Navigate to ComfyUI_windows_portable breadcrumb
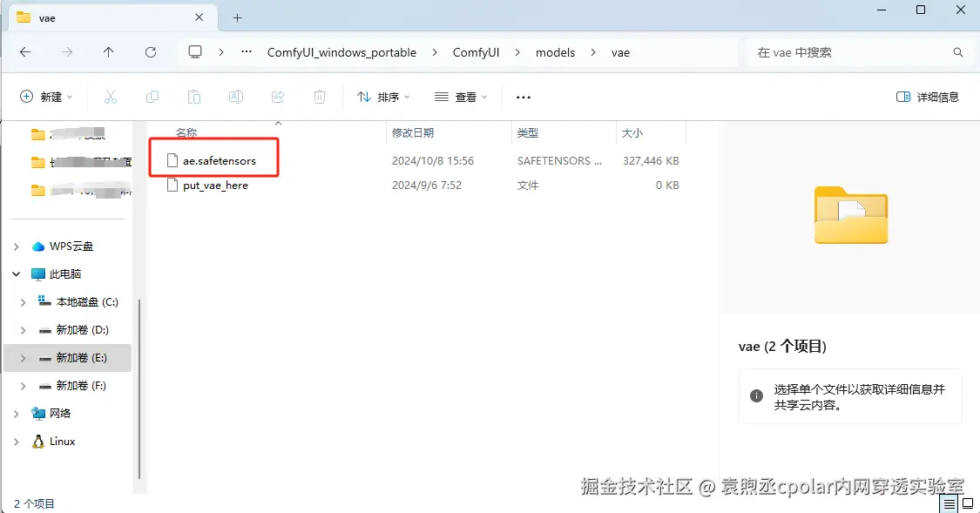The height and width of the screenshot is (513, 980). point(341,52)
